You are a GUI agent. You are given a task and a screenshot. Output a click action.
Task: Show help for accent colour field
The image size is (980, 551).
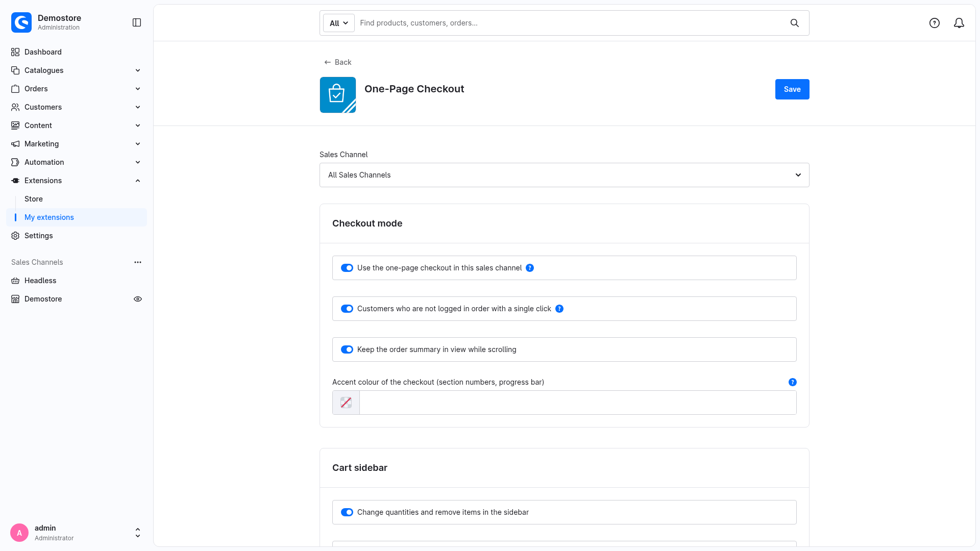pos(793,382)
